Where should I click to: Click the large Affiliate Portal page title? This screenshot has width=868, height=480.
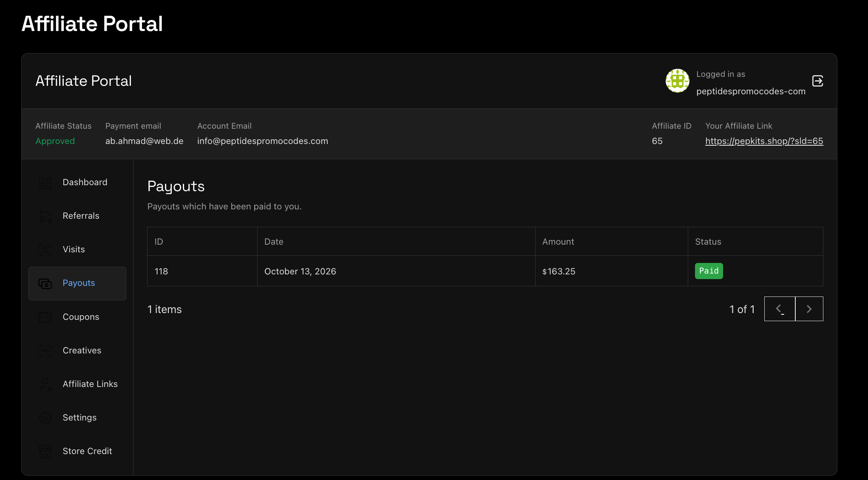(x=92, y=24)
